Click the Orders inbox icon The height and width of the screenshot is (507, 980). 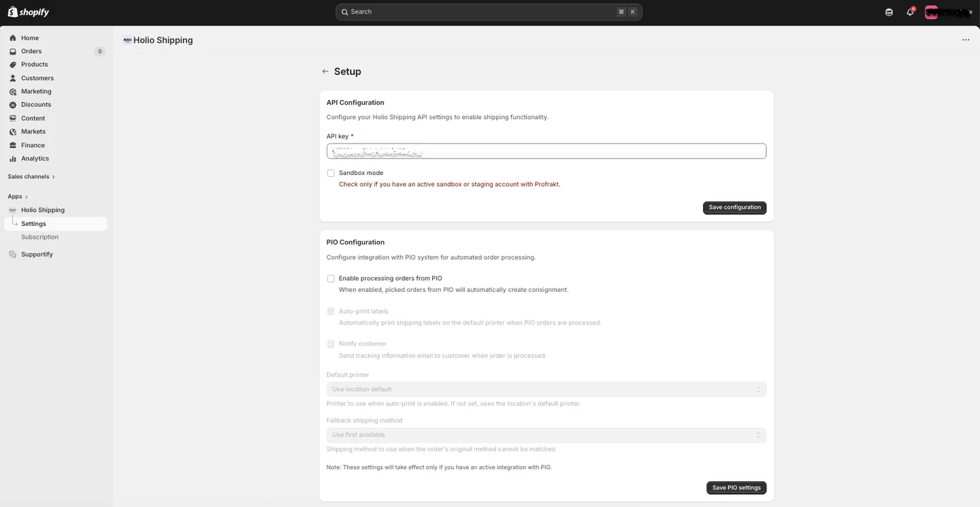tap(12, 51)
